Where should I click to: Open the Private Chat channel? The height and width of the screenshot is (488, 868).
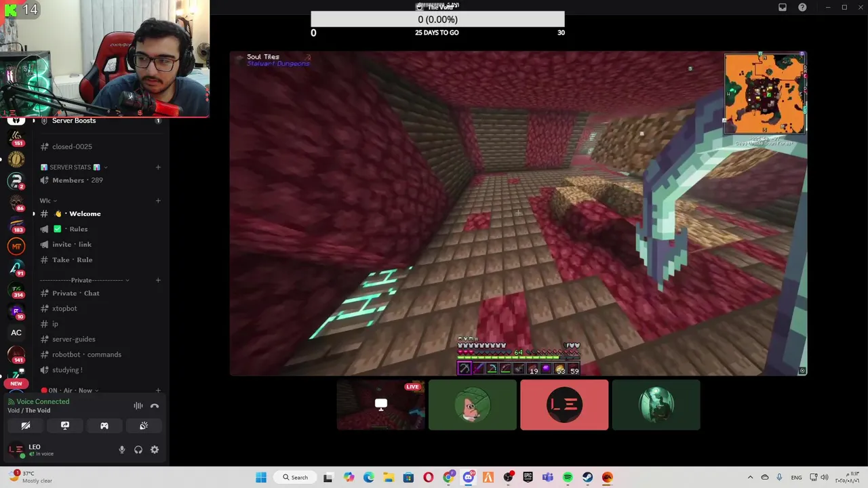tap(100, 293)
